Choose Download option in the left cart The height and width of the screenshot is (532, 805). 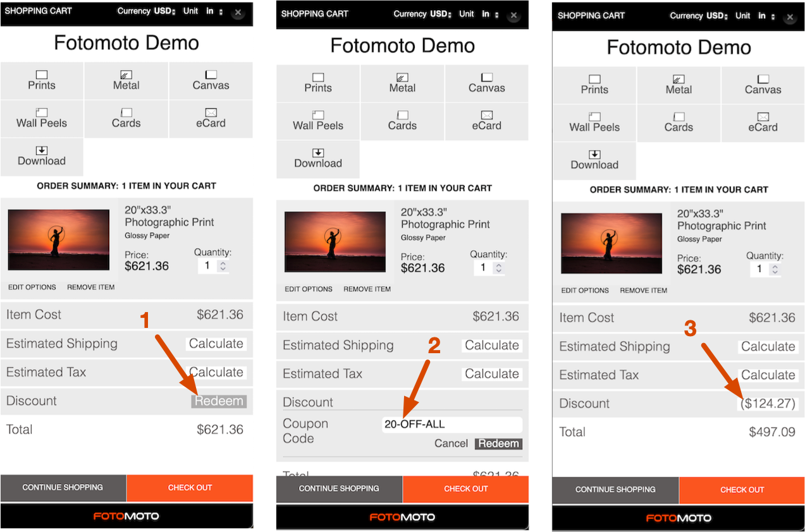[x=42, y=156]
